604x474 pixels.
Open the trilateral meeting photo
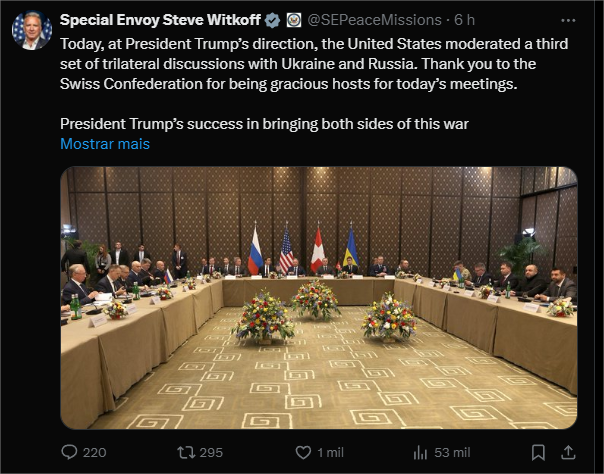318,298
